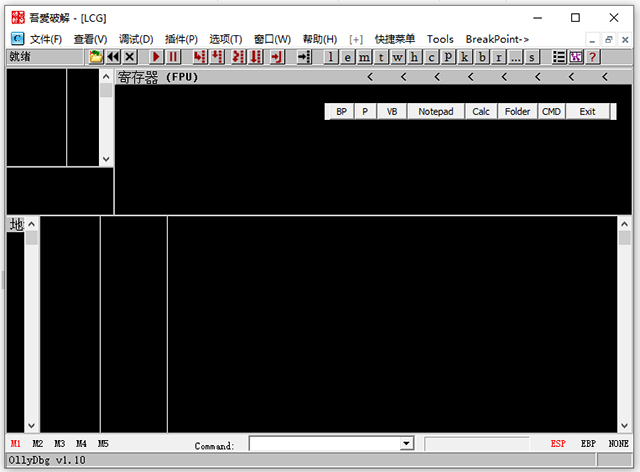The height and width of the screenshot is (472, 640).
Task: Open the help question mark icon
Action: 593,57
